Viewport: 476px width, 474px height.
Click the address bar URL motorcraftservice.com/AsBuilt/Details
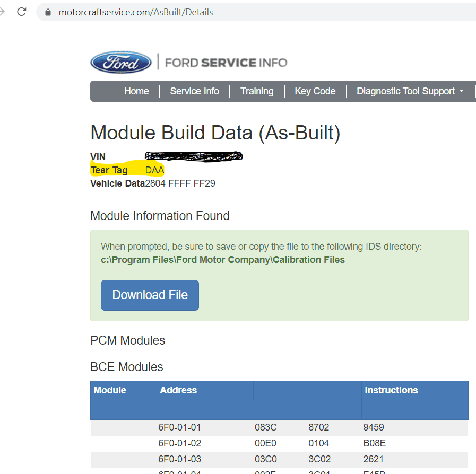coord(136,12)
